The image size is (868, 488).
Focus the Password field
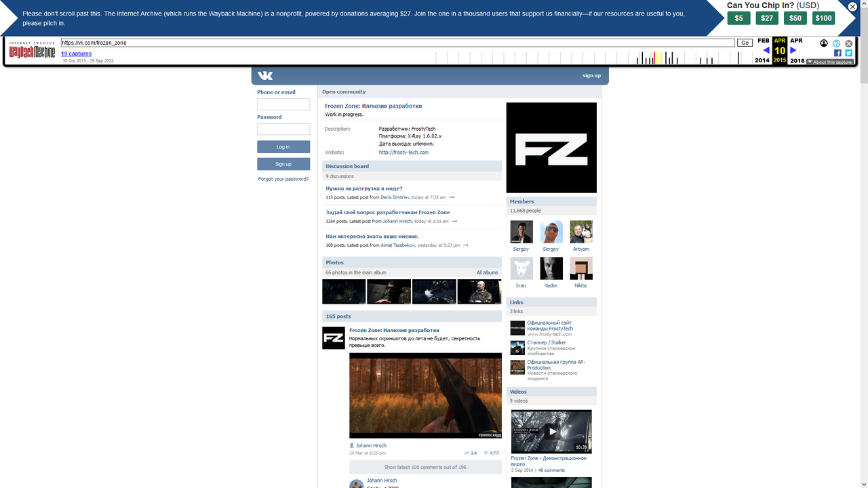pos(283,129)
